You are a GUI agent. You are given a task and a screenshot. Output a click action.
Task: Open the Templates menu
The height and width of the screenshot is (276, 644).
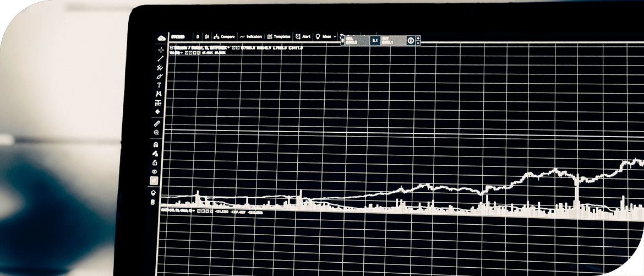[x=279, y=36]
